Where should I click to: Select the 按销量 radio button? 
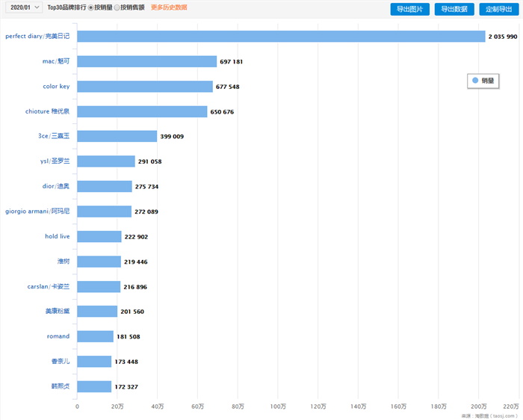[90, 7]
